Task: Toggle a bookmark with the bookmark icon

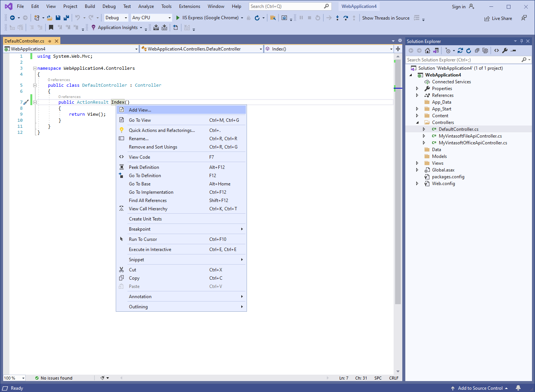Action: (x=51, y=28)
